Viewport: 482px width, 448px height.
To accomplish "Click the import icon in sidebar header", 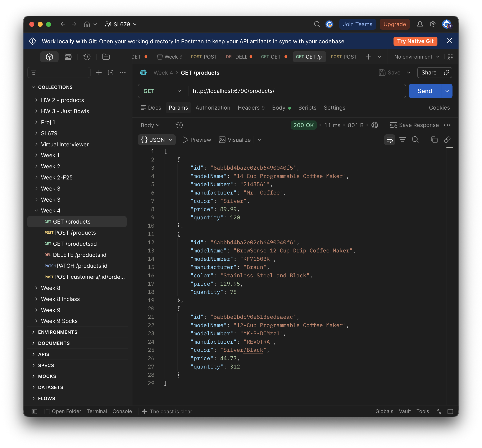I will tap(110, 73).
